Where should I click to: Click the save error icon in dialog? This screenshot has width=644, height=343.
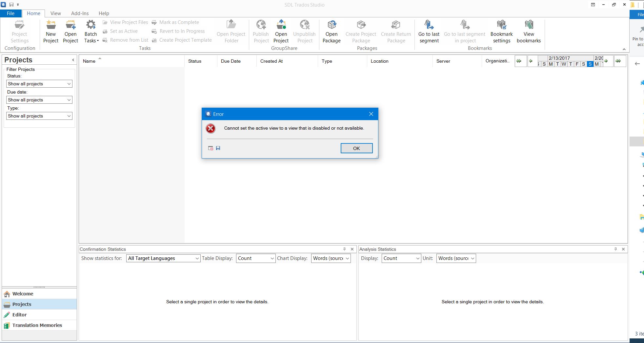click(x=218, y=148)
